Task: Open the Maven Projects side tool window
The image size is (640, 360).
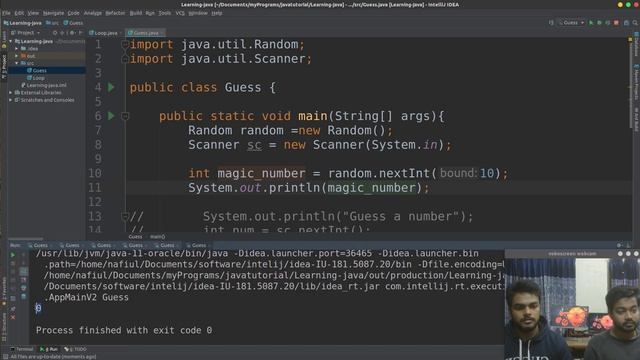Action: click(636, 82)
